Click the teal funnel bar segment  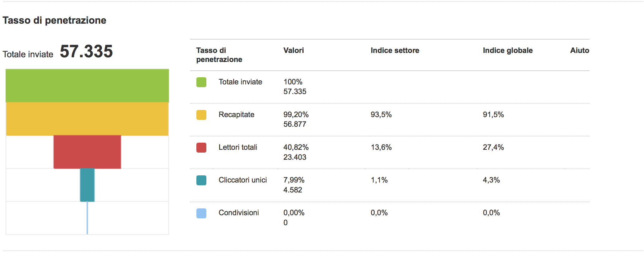(87, 185)
